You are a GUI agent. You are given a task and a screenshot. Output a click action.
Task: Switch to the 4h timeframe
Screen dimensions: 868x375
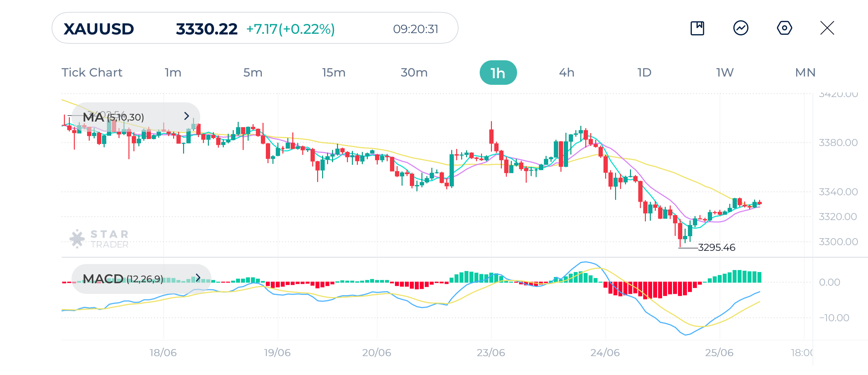tap(566, 72)
